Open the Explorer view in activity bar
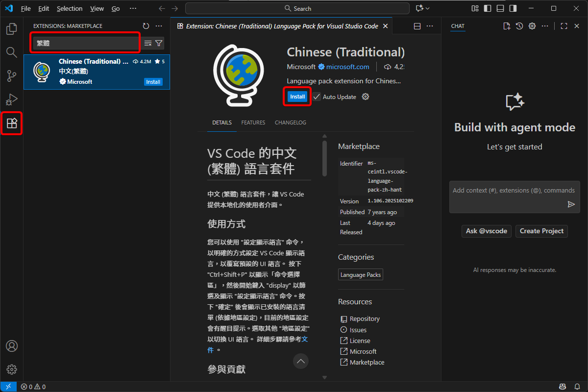The width and height of the screenshot is (588, 392). click(11, 29)
